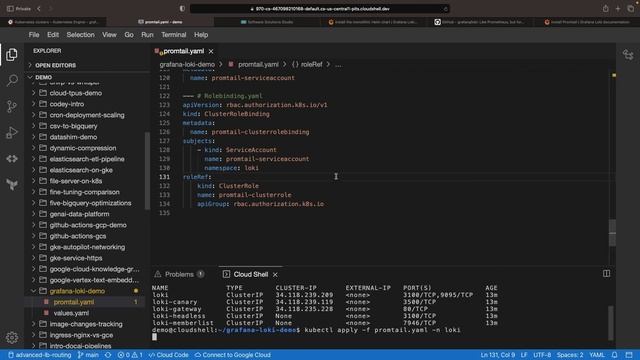Open the Terminal menu
This screenshot has width=640, height=360.
pos(173,35)
